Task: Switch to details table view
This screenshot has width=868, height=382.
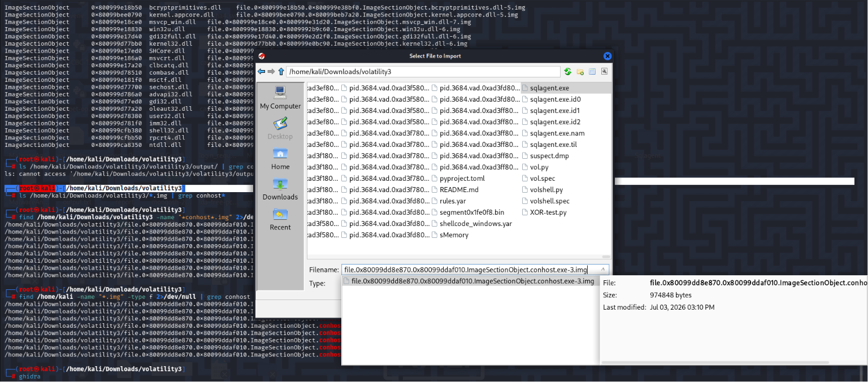Action: (x=592, y=72)
